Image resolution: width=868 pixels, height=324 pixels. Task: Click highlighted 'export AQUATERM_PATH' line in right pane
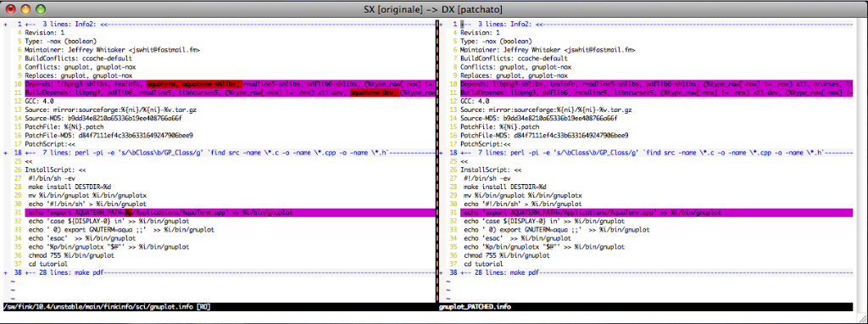(x=657, y=212)
